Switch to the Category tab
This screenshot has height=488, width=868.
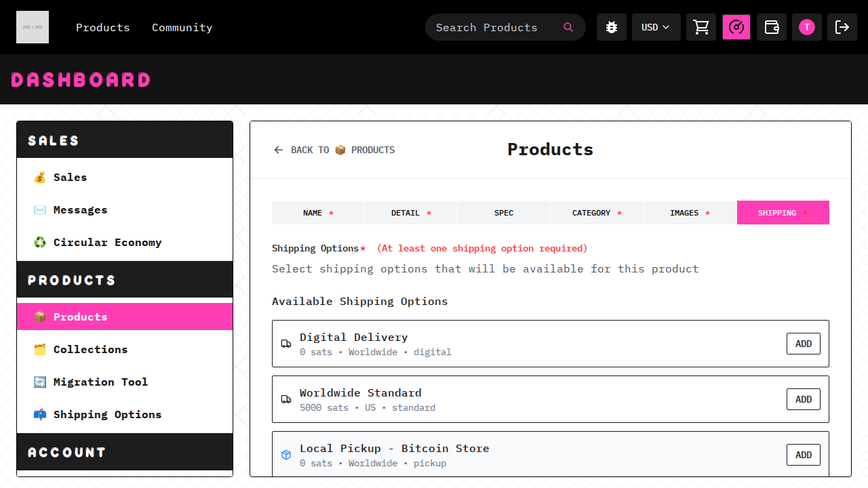pos(597,213)
